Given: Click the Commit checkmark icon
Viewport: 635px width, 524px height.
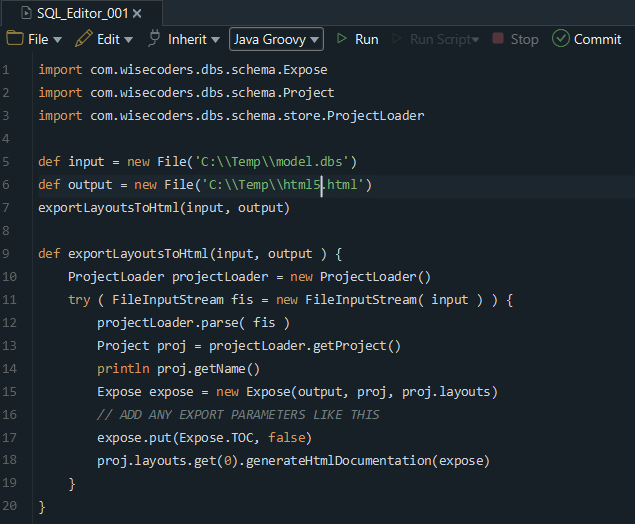Looking at the screenshot, I should coord(561,38).
